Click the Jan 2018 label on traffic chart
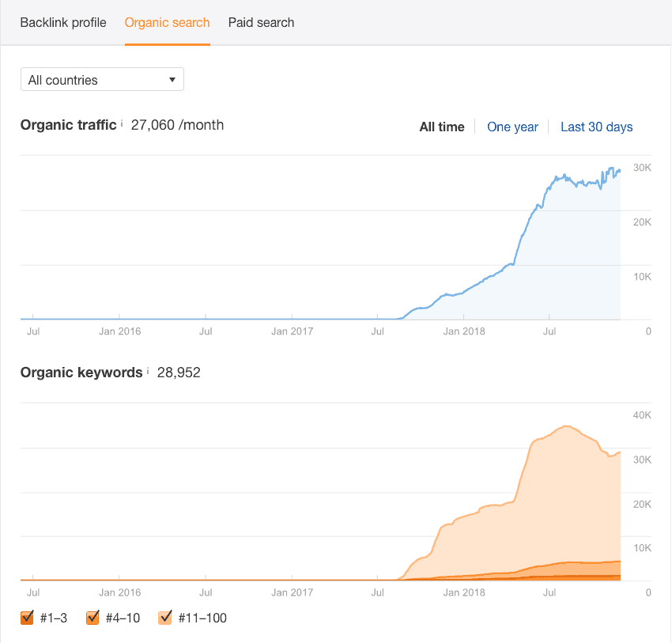The height and width of the screenshot is (643, 672). [x=464, y=331]
